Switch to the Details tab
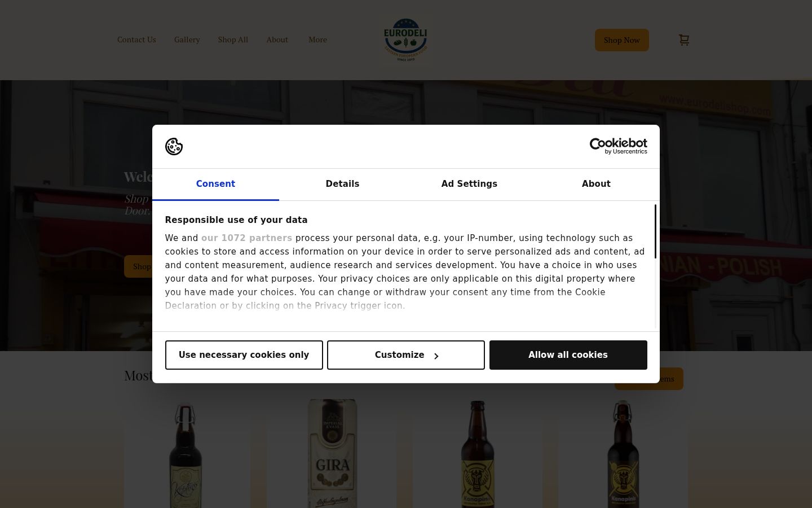Screen dimensions: 812x508 [342, 184]
